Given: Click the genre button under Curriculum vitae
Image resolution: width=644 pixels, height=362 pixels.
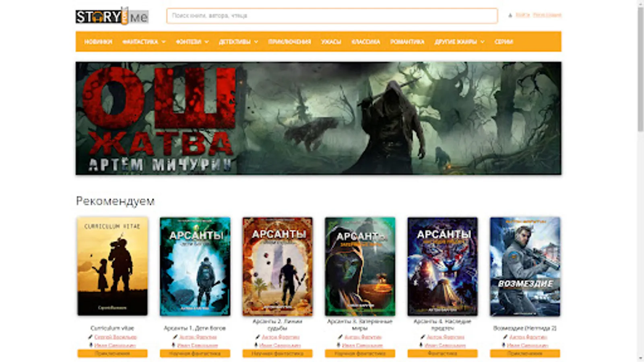Looking at the screenshot, I should click(112, 354).
